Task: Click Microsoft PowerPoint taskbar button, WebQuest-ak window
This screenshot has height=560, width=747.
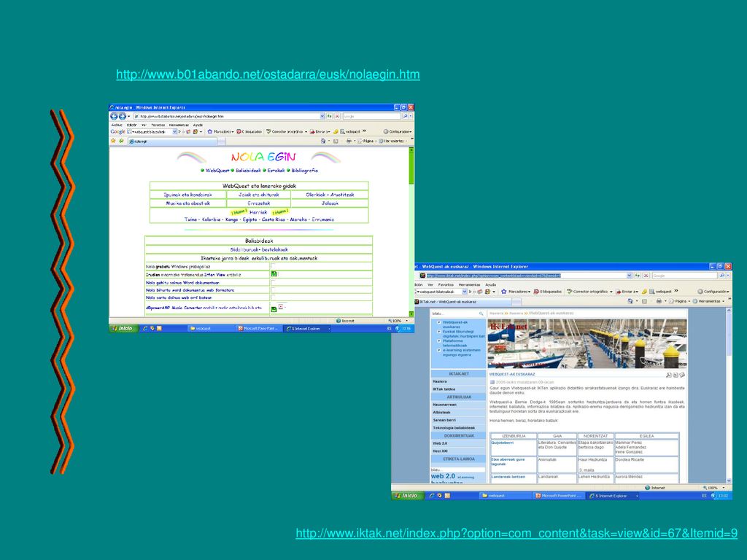Action: (x=558, y=496)
